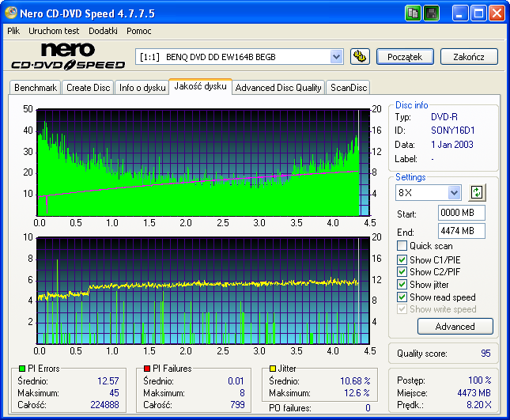The height and width of the screenshot is (420, 510).
Task: Click the save floppy disk icon
Action: [431, 13]
